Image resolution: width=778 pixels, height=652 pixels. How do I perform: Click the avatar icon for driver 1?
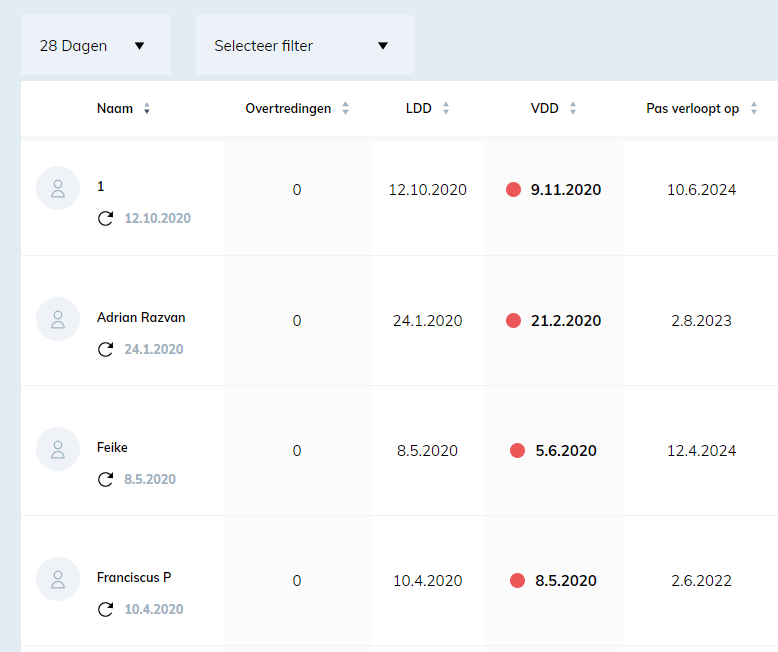point(58,188)
